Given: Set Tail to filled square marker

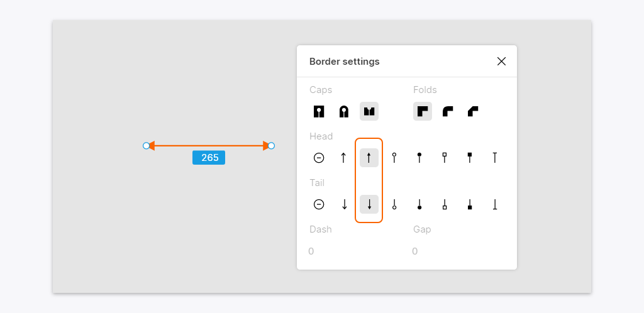Looking at the screenshot, I should (470, 204).
